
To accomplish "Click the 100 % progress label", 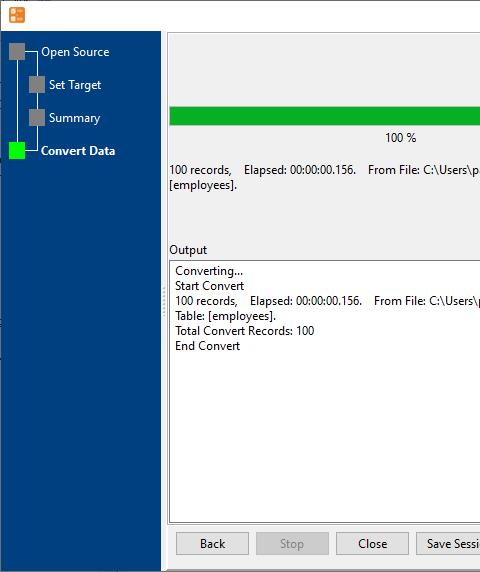I will pyautogui.click(x=400, y=138).
